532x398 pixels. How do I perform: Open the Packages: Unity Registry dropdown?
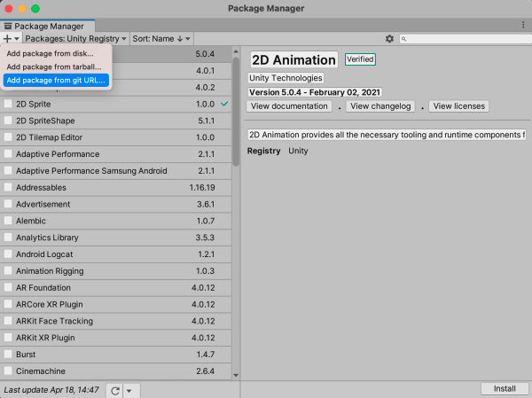point(75,39)
